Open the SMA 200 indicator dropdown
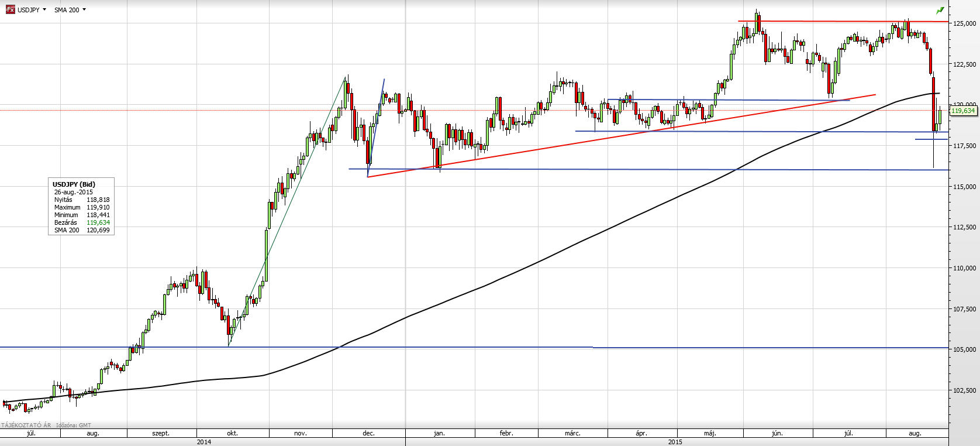Viewport: 980px width, 446px height. tap(70, 10)
